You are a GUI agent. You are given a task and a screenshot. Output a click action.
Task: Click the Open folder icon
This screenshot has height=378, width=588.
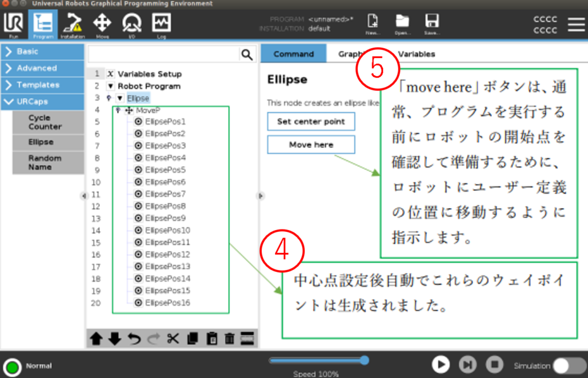(403, 24)
